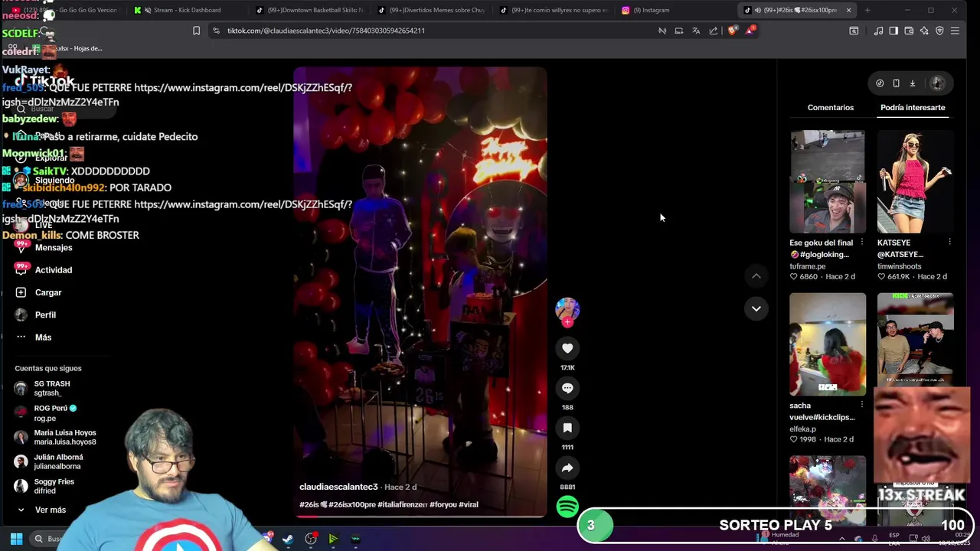Click the Brave Rewards triangle icon
Image resolution: width=980 pixels, height=551 pixels.
click(x=751, y=31)
